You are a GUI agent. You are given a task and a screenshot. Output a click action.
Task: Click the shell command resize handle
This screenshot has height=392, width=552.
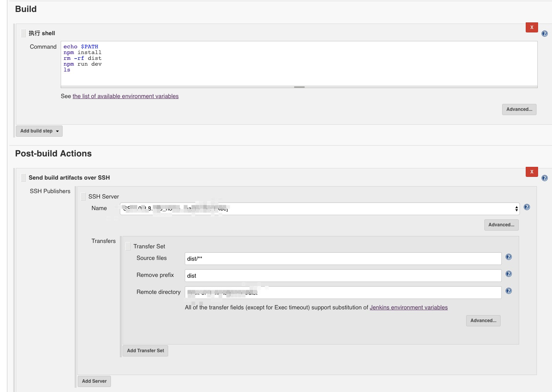[x=299, y=87]
